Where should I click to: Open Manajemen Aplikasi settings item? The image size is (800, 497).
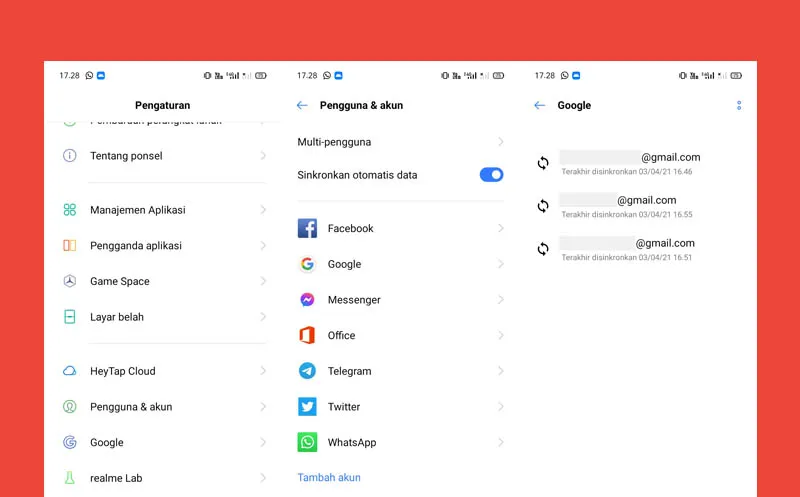pyautogui.click(x=138, y=210)
